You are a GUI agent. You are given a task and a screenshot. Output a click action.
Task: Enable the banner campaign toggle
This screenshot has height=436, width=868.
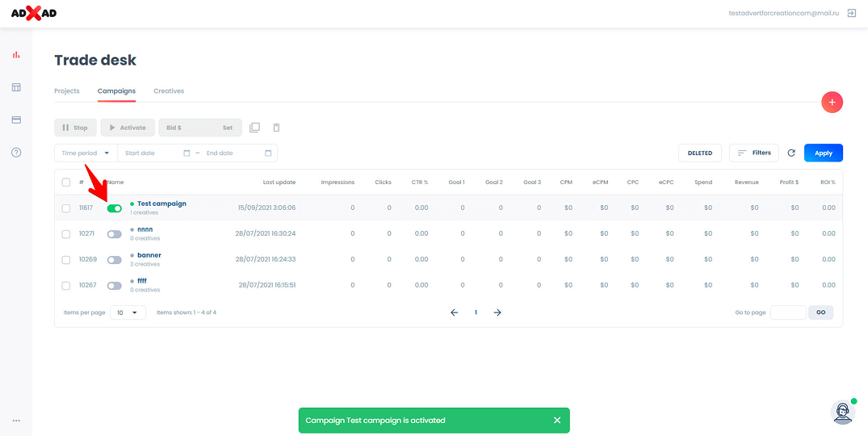coord(115,260)
